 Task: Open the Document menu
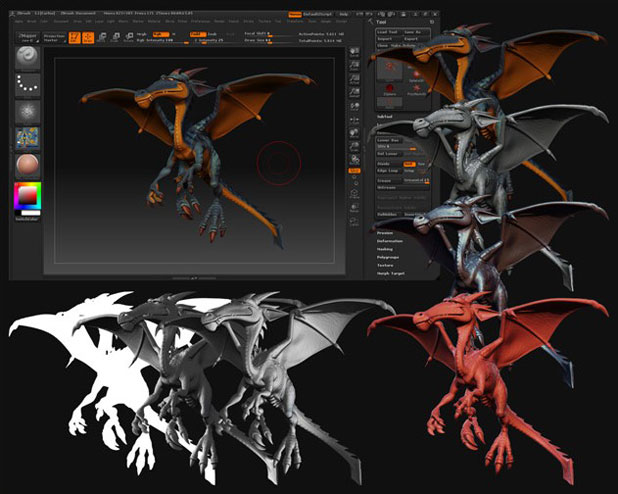(61, 21)
